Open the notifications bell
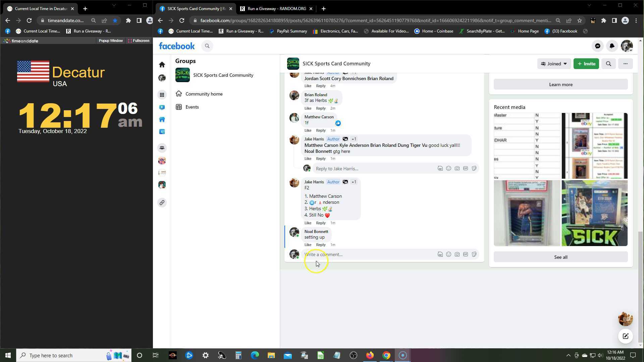The height and width of the screenshot is (362, 644). [612, 46]
